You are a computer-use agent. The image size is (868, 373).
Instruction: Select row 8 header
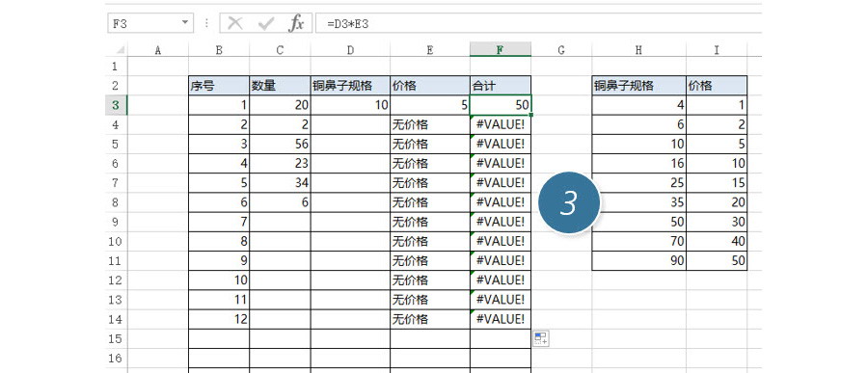116,202
